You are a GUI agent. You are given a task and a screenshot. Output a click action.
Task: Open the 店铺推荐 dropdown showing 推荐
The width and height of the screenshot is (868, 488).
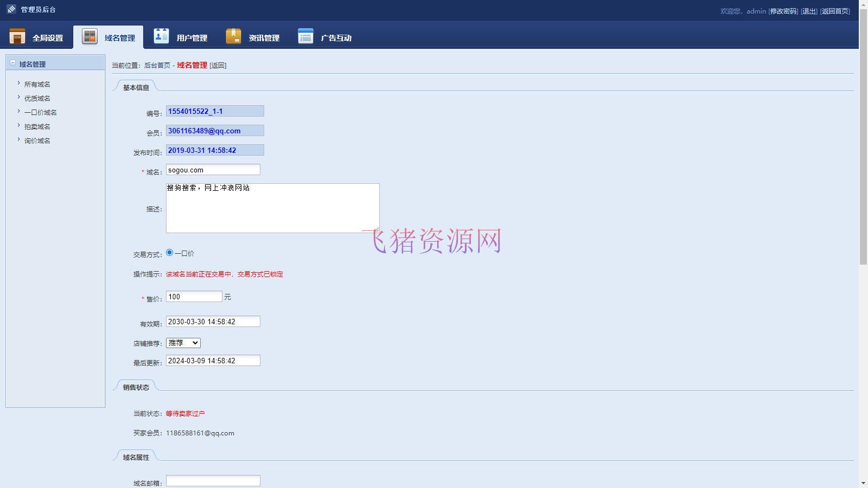click(x=183, y=343)
